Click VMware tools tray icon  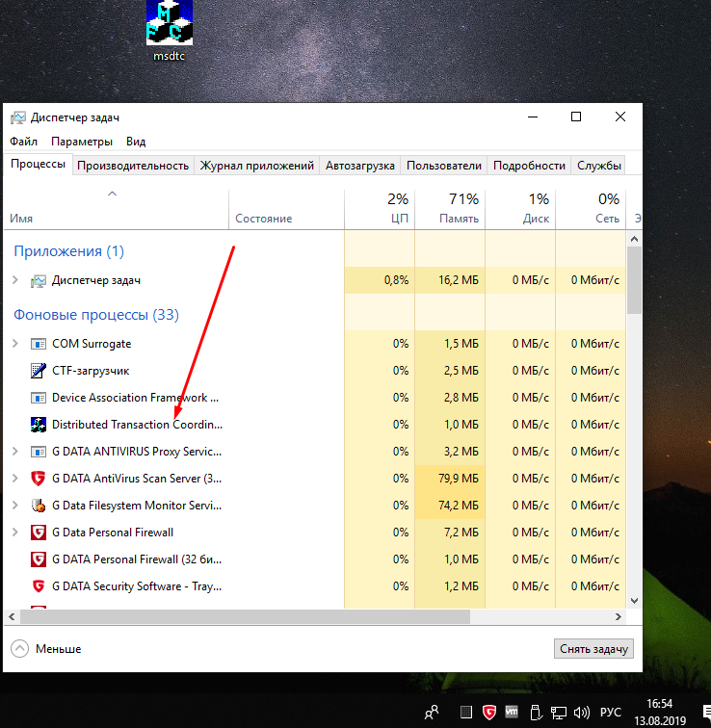point(512,712)
